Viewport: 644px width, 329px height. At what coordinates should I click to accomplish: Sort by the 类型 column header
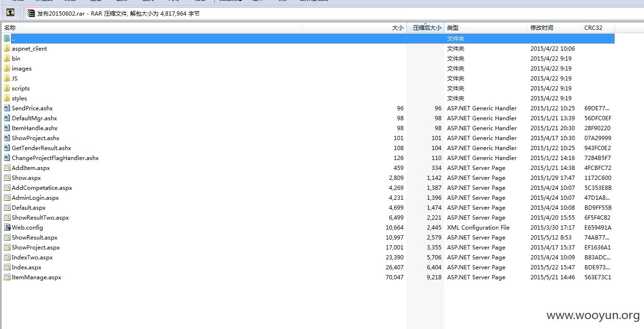point(486,27)
